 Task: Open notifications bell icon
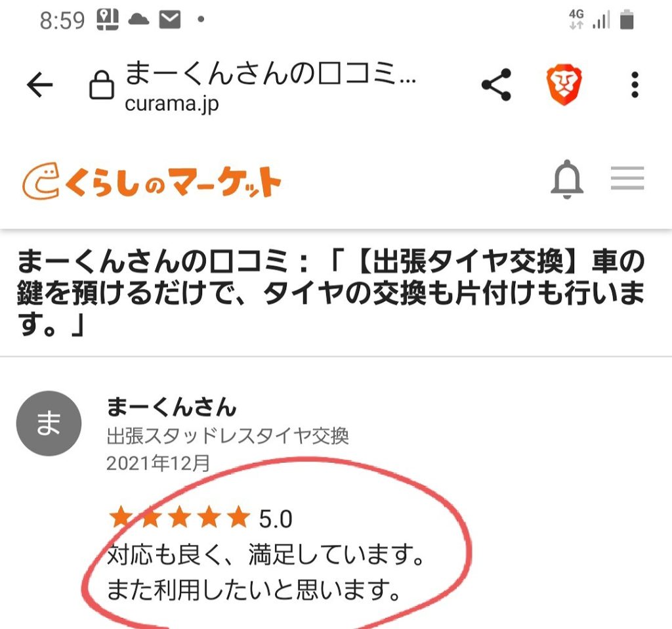point(566,179)
